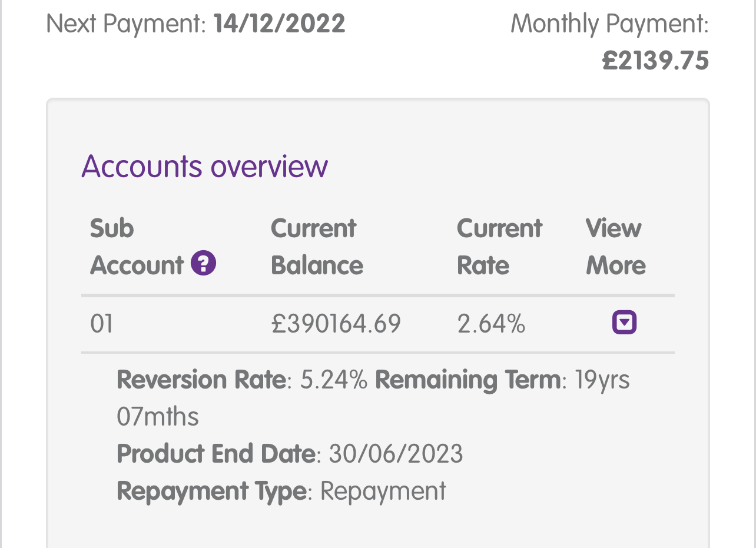
Task: Expand sub account 01 View More arrow
Action: tap(624, 323)
